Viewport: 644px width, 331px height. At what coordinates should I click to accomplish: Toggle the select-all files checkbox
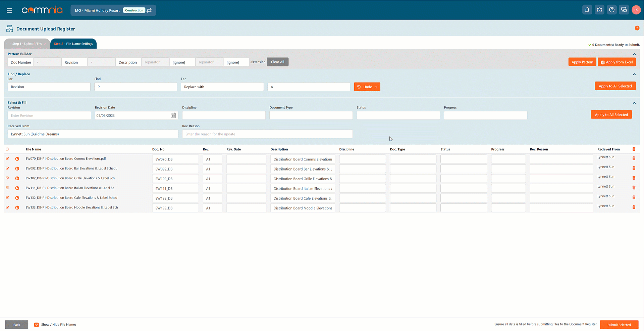(x=7, y=149)
